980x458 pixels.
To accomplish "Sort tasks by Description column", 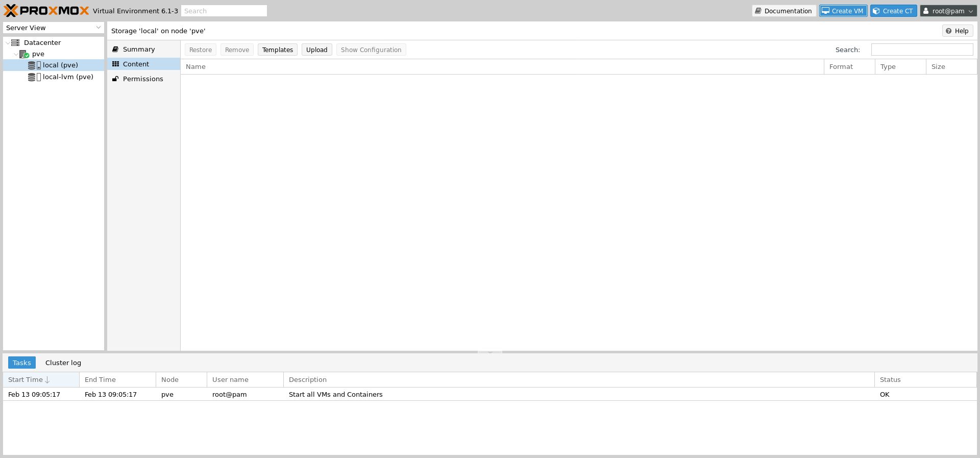I will point(579,380).
